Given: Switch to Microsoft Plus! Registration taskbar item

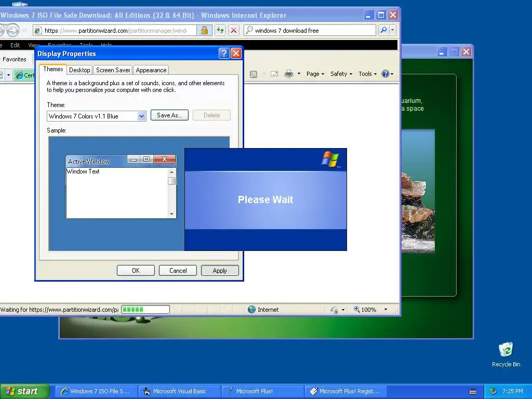Looking at the screenshot, I should [x=345, y=391].
